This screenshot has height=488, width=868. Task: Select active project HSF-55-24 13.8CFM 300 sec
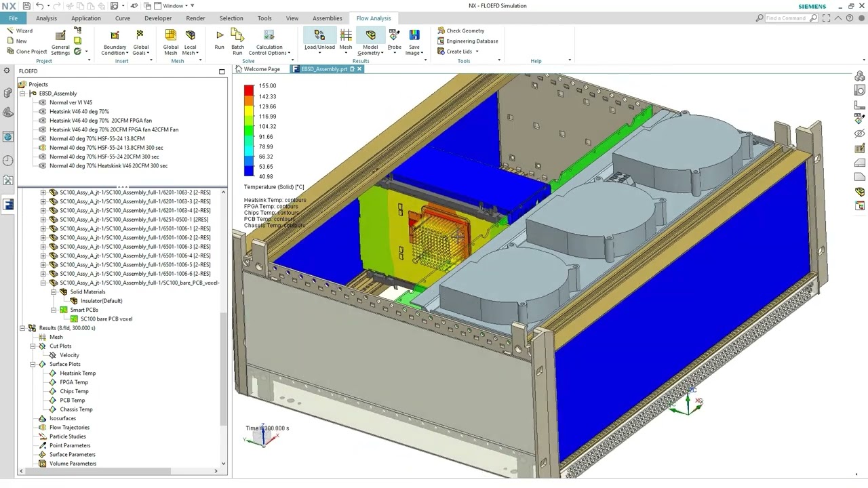point(106,147)
